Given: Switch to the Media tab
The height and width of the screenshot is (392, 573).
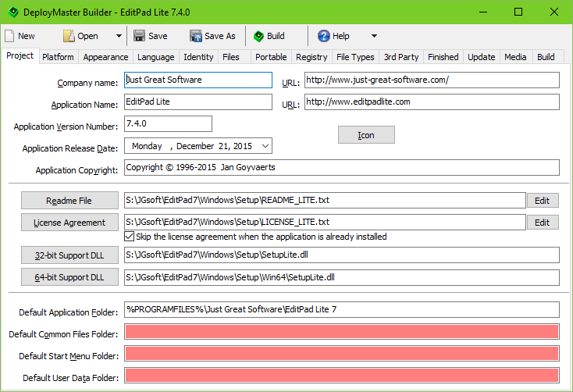Looking at the screenshot, I should point(515,57).
